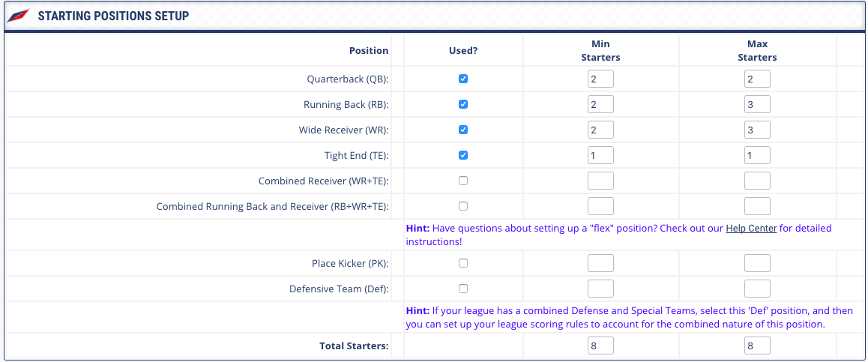Enable the Combined Receiver (WR+TE) checkbox

(462, 181)
